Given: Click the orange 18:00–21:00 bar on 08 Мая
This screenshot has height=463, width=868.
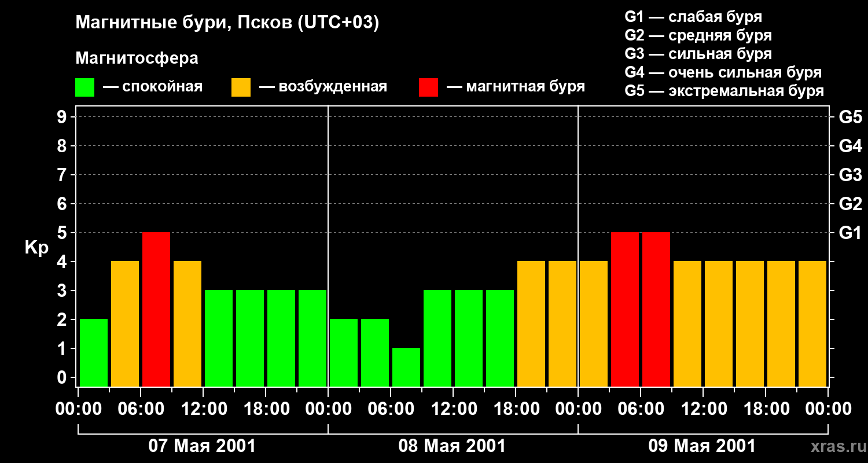Looking at the screenshot, I should 531,324.
